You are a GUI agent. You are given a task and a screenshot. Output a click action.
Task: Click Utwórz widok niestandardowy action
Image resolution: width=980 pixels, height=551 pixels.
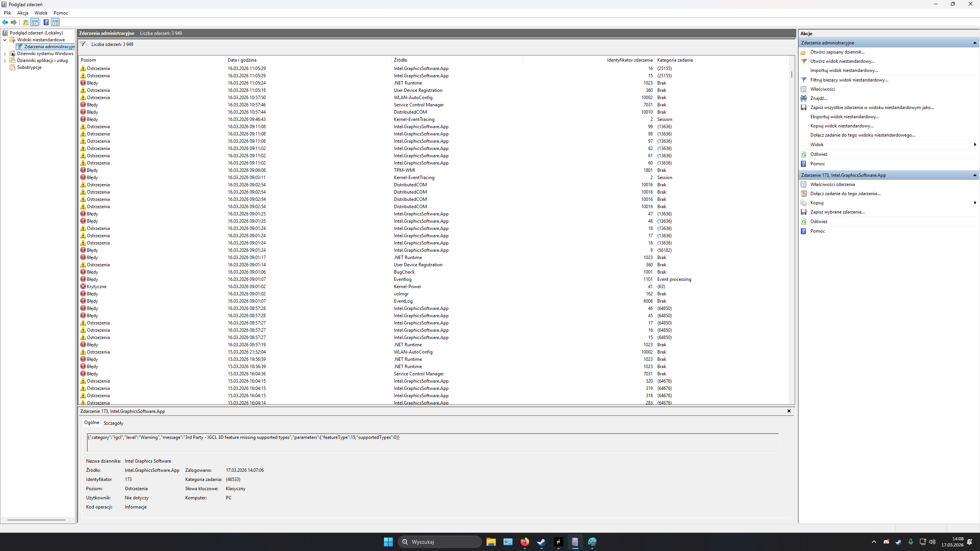(842, 61)
